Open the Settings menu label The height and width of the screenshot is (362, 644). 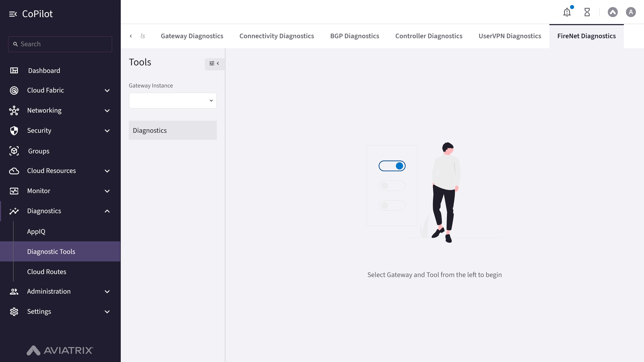click(39, 312)
